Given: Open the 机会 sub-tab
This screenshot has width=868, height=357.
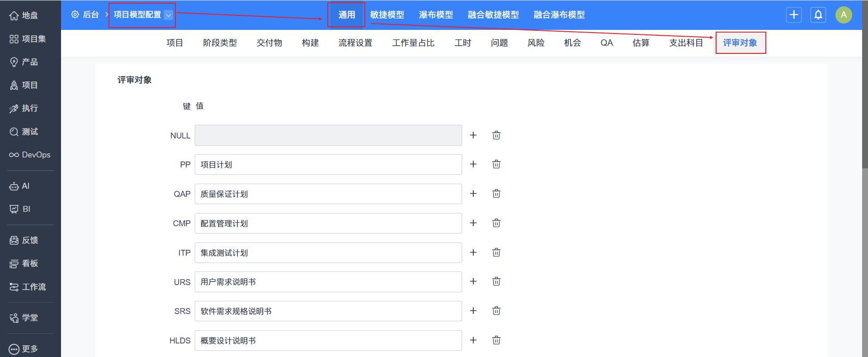Looking at the screenshot, I should (572, 43).
